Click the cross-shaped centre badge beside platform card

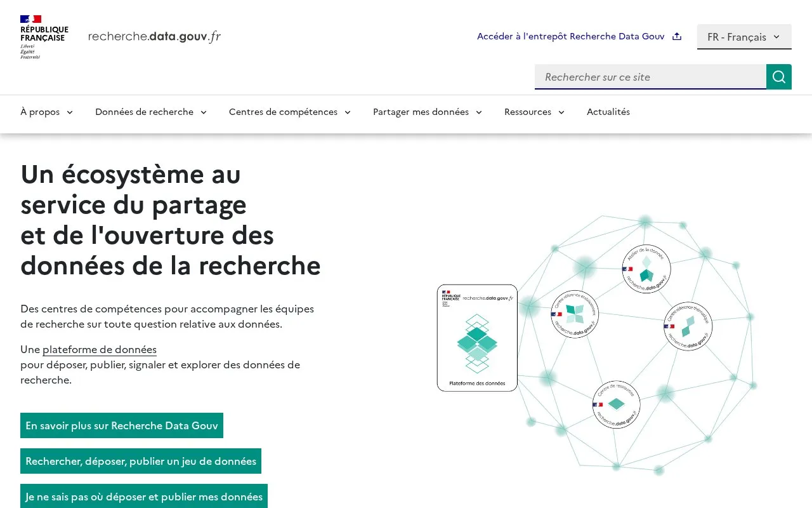(575, 314)
